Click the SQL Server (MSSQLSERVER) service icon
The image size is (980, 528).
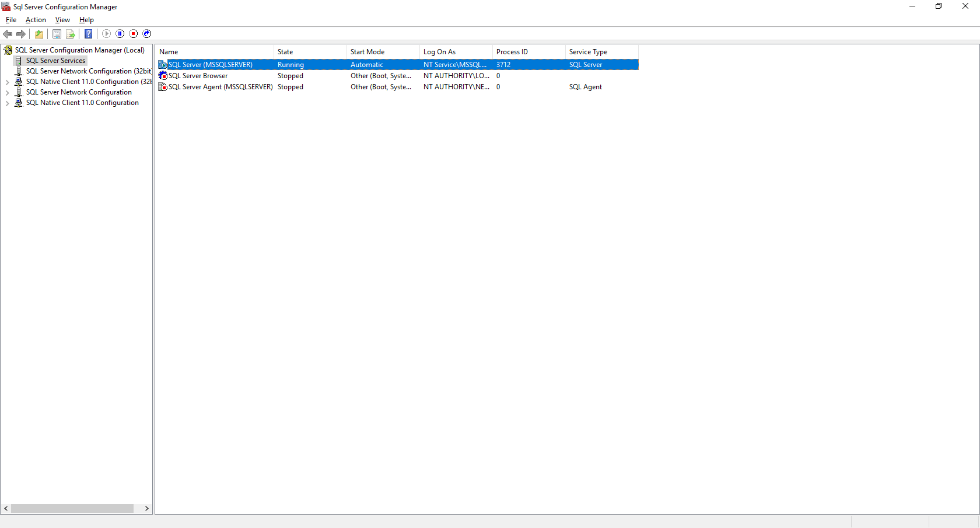[163, 65]
